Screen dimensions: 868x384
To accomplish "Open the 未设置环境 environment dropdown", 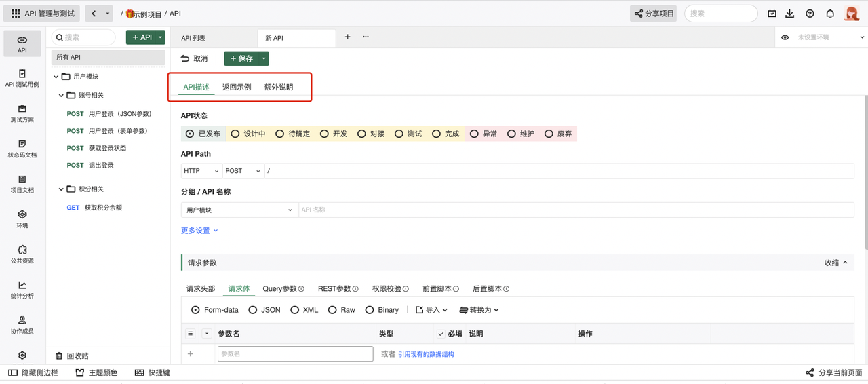I will click(x=830, y=37).
